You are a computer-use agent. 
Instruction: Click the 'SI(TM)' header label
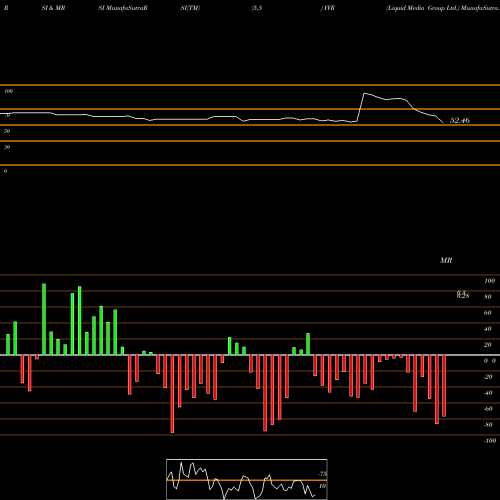tap(190, 8)
